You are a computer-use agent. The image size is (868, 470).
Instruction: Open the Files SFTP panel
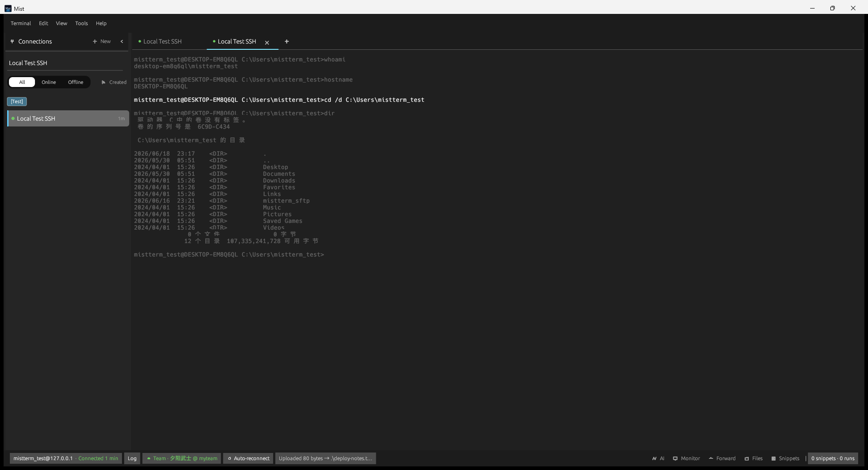[754, 458]
